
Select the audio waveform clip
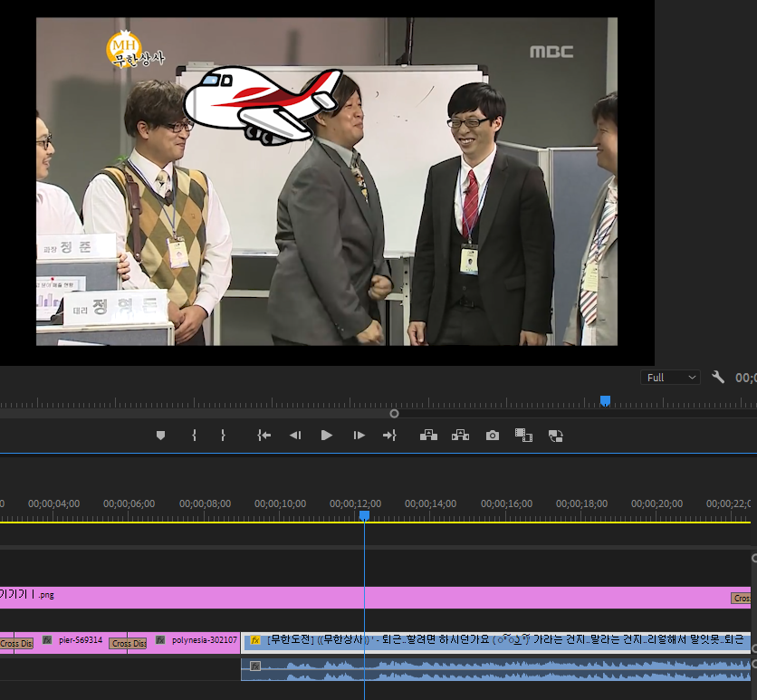496,670
